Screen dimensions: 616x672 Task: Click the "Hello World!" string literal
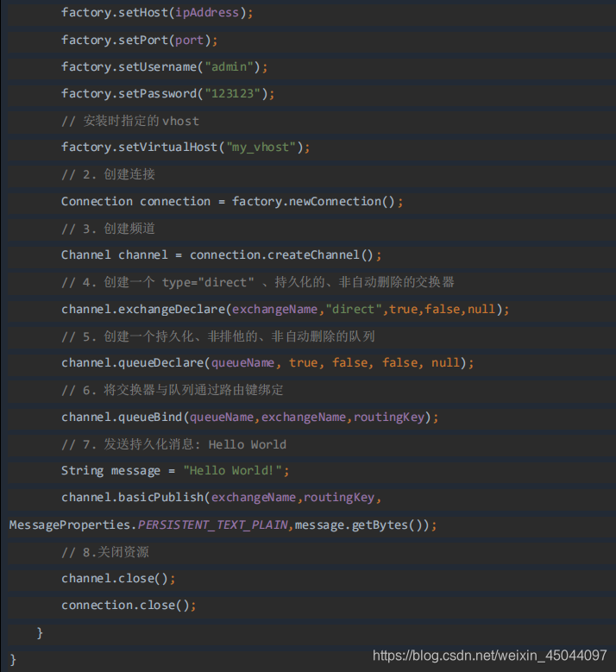point(232,470)
